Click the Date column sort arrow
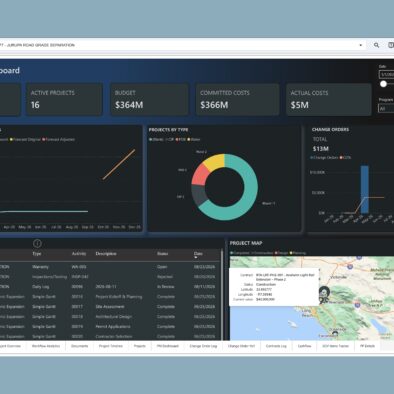This screenshot has height=394, width=394. pos(196,257)
